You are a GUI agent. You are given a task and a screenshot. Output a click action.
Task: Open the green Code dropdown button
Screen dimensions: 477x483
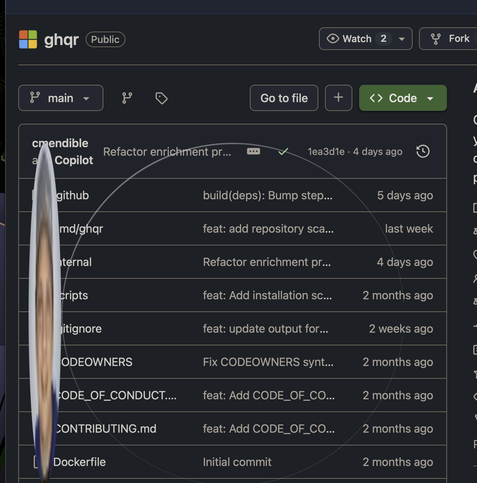[403, 98]
